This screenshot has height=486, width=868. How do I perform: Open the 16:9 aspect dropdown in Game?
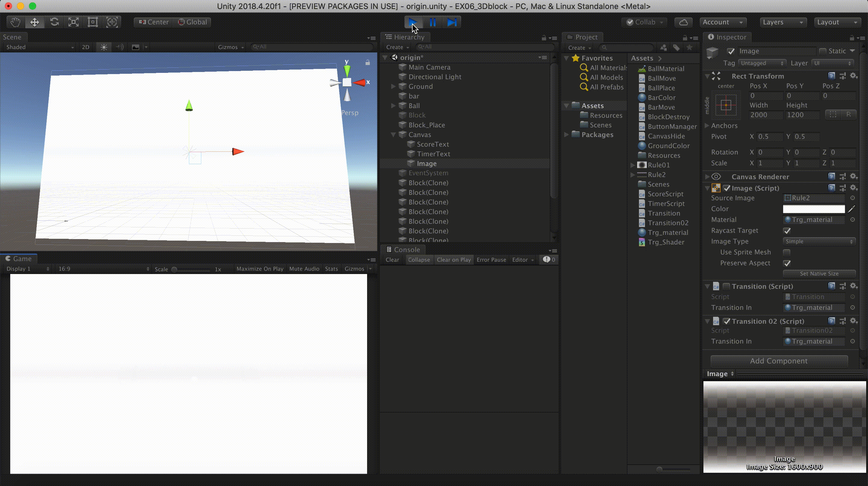tap(103, 269)
